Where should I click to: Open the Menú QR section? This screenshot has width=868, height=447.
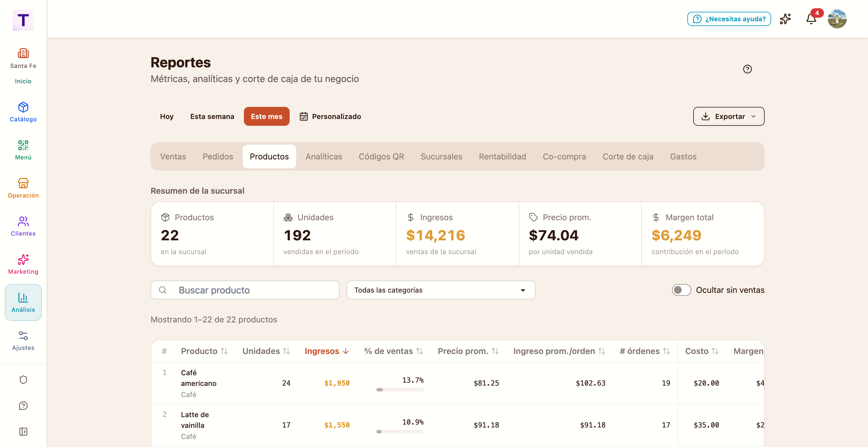23,150
